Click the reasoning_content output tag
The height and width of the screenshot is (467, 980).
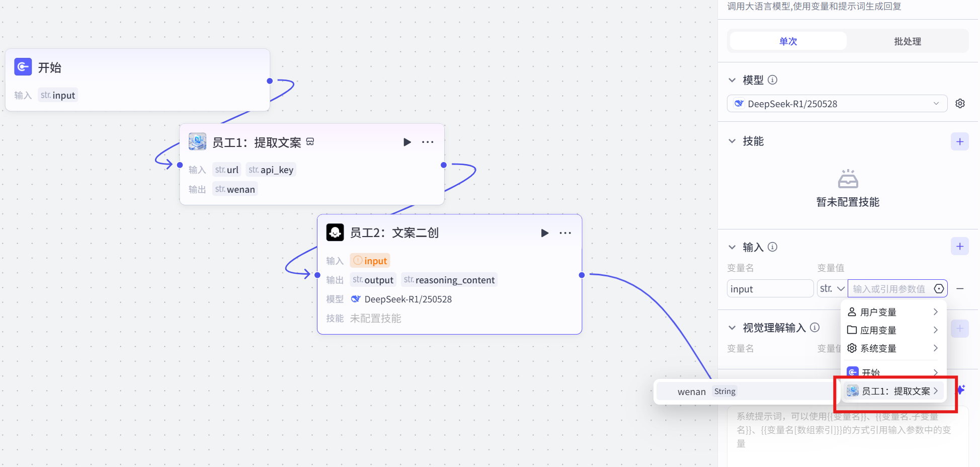coord(449,280)
